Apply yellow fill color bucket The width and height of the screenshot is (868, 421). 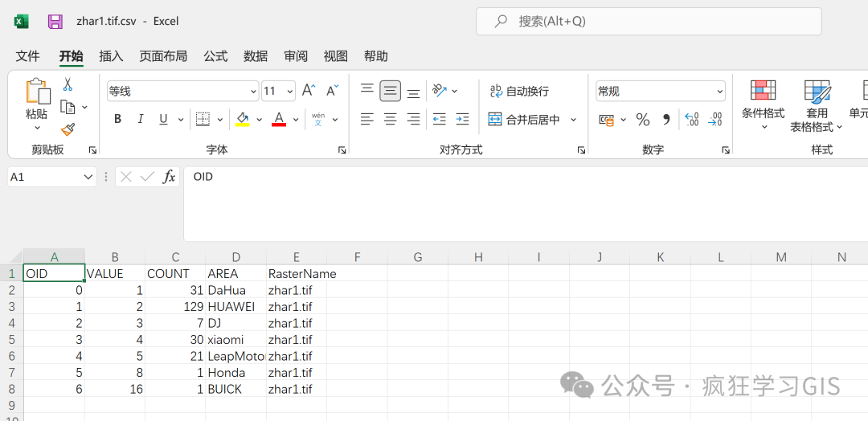tap(243, 119)
